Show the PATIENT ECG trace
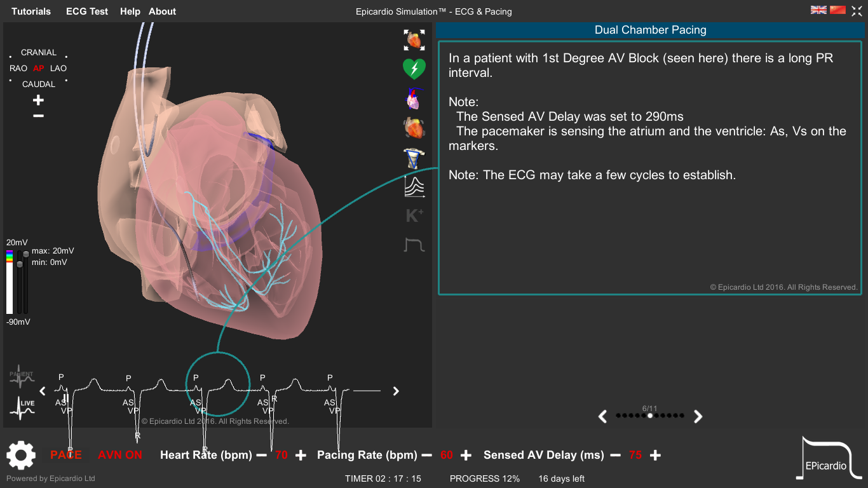The width and height of the screenshot is (868, 488). [22, 376]
